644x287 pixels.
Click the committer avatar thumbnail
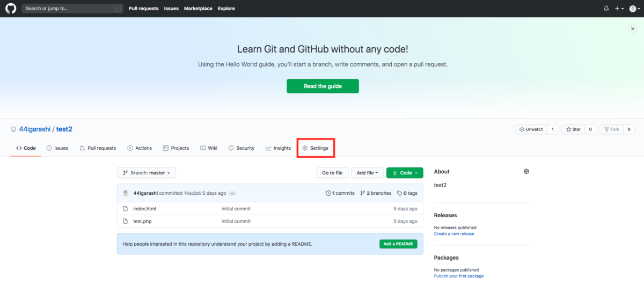pyautogui.click(x=126, y=193)
